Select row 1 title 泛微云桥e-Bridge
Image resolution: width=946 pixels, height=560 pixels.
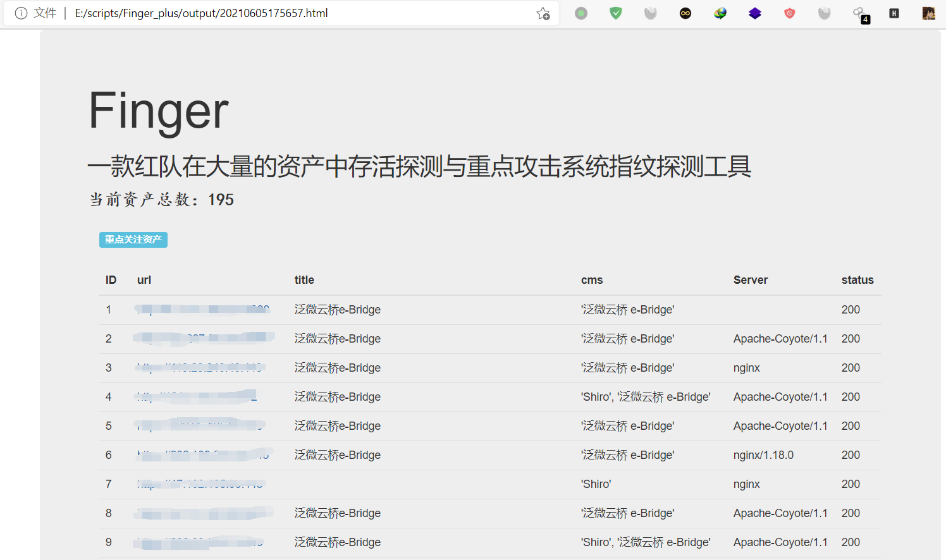point(338,310)
